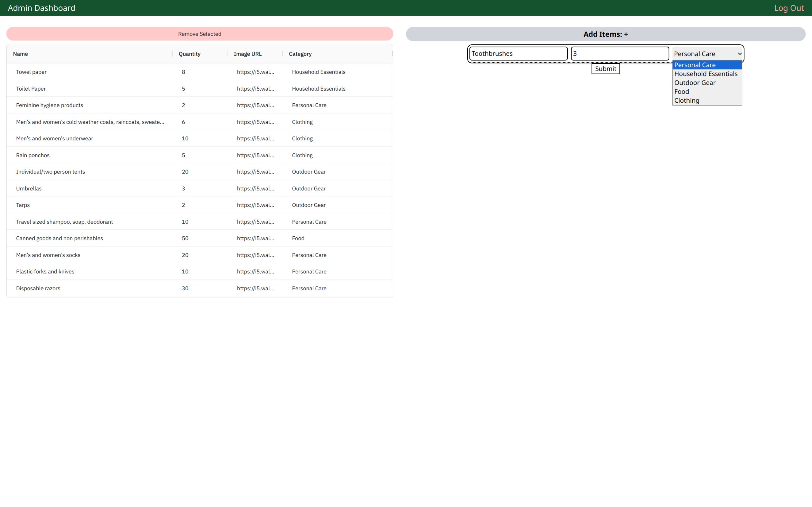This screenshot has height=507, width=812.
Task: Select the Towel paper row
Action: (31, 72)
